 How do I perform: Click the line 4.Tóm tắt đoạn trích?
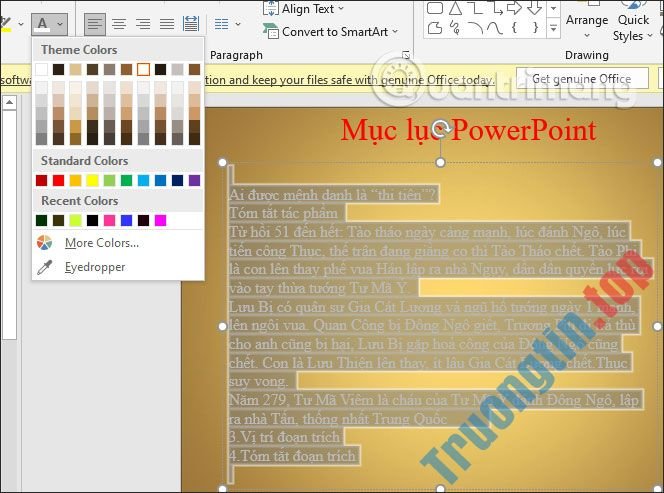coord(292,456)
